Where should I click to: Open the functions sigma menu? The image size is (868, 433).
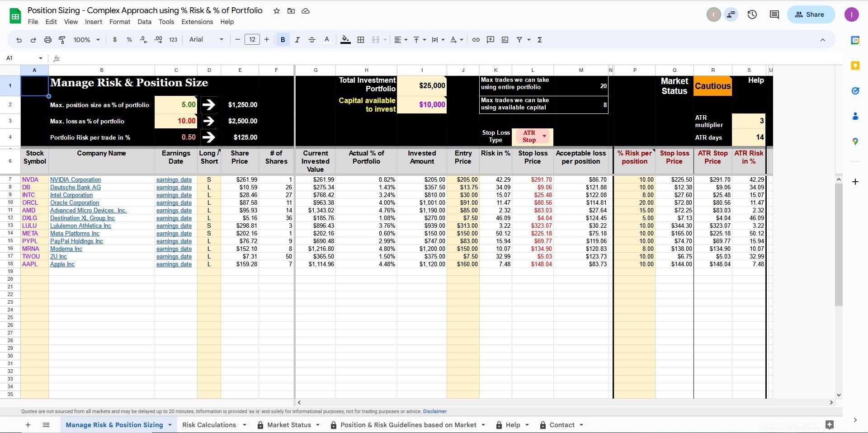pyautogui.click(x=540, y=40)
